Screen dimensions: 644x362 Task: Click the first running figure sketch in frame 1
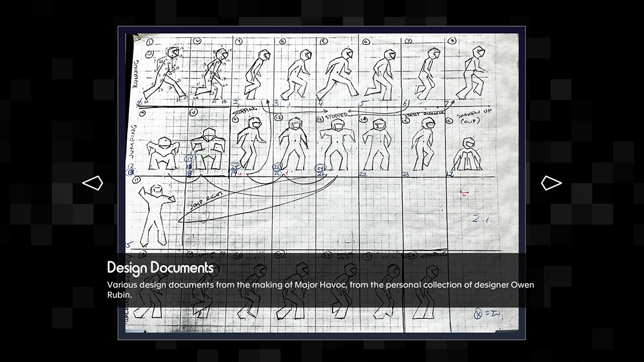click(164, 74)
